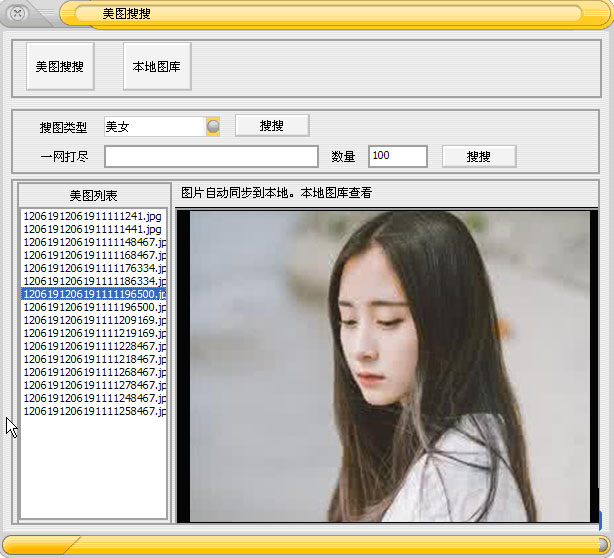Select list item ending 1111176334

pyautogui.click(x=94, y=268)
